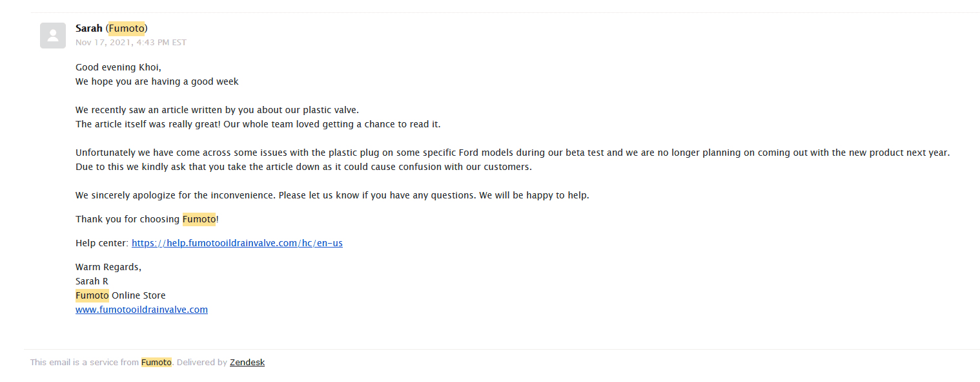Open the www.fumotooildrainvalve.com signature link

coord(141,310)
